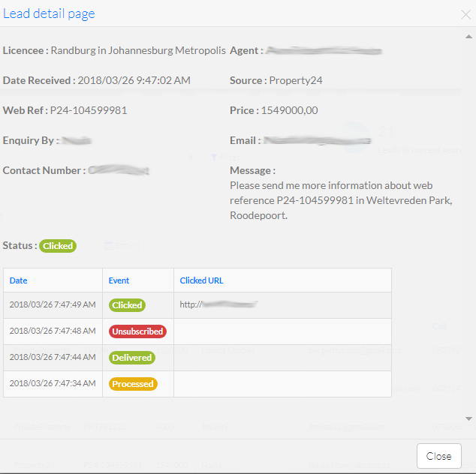Sort table by the Clicked URL column header

coord(201,280)
